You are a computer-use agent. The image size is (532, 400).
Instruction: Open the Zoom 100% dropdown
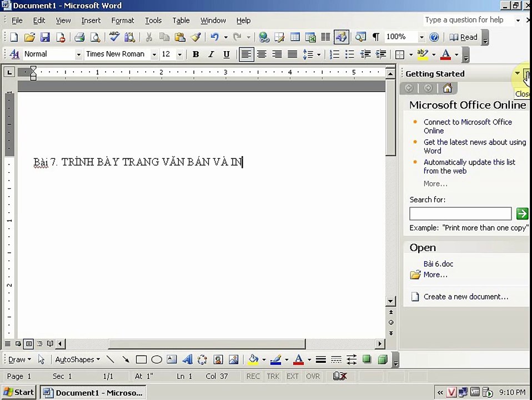point(421,37)
